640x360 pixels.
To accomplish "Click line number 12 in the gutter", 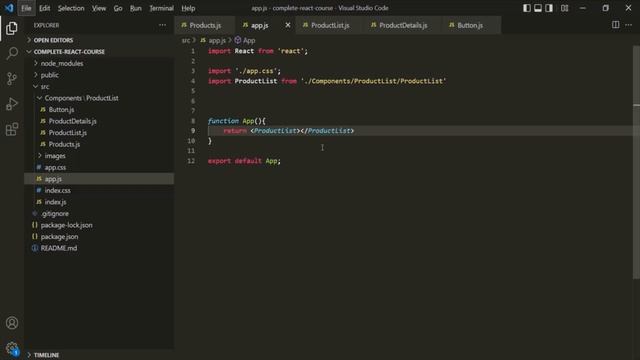I will (x=191, y=161).
